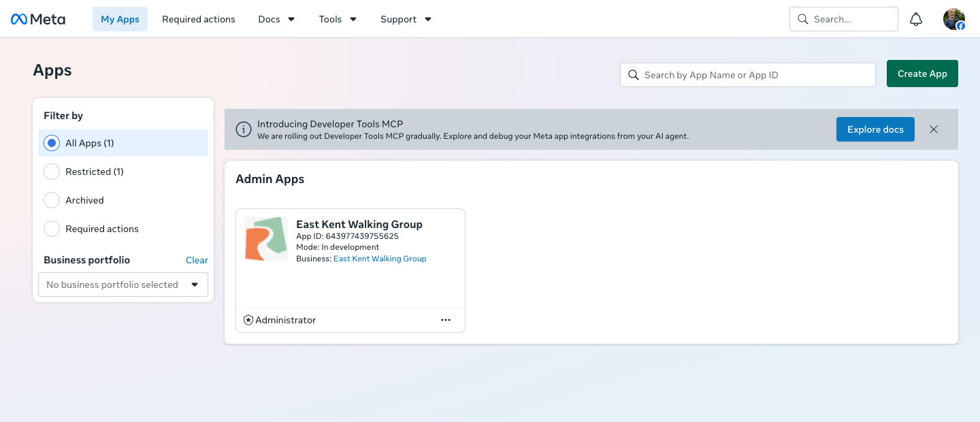Open the user profile avatar menu
This screenshot has width=980, height=422.
(954, 19)
